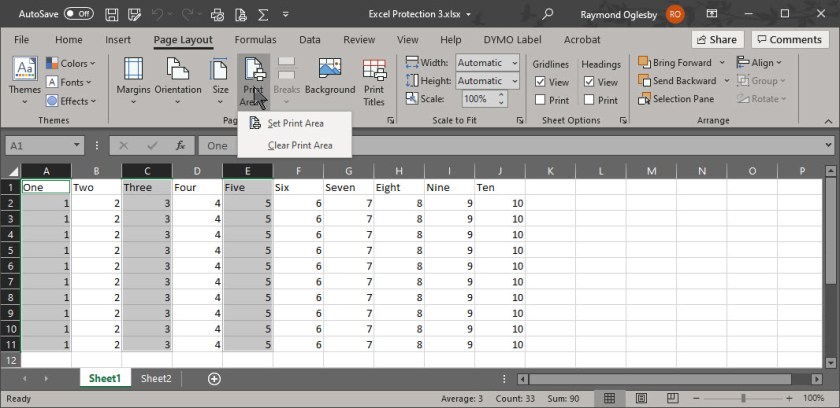This screenshot has height=408, width=840.
Task: Click cell G1 containing Seven
Action: click(348, 187)
